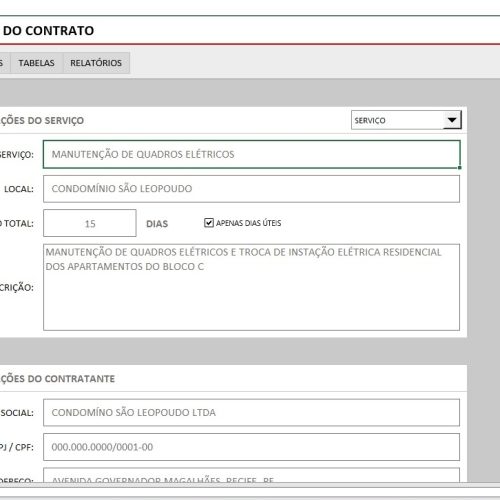
Task: Click the address field AVENIDA GOVERNADOR MAGALHÃES
Action: (x=252, y=476)
